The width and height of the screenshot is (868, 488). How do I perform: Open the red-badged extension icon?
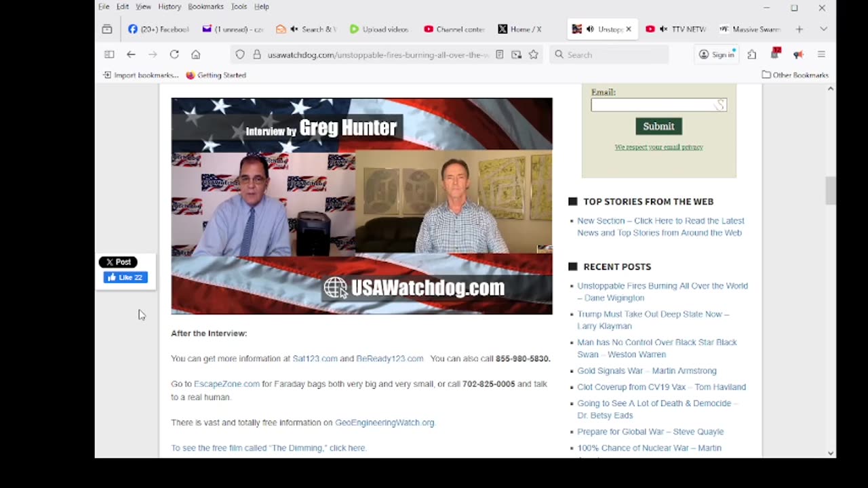(x=776, y=54)
